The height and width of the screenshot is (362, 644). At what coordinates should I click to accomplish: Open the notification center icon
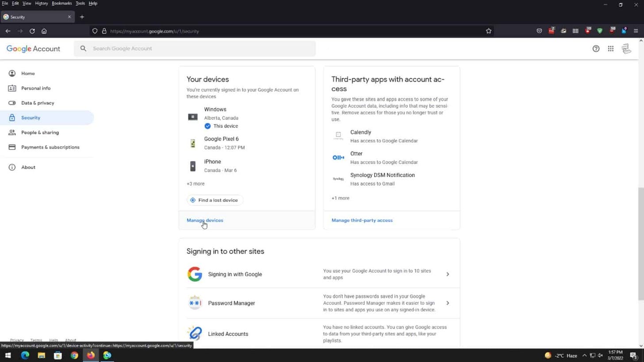point(634,355)
